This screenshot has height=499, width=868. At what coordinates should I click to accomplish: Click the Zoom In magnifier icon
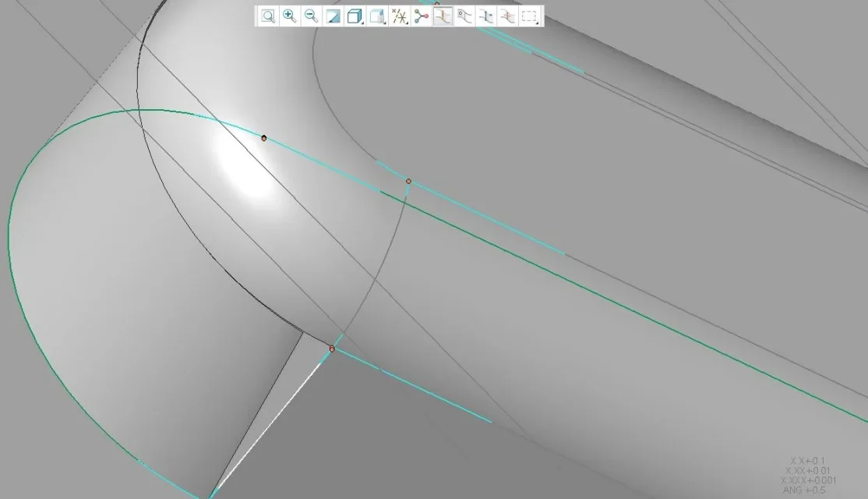[290, 16]
